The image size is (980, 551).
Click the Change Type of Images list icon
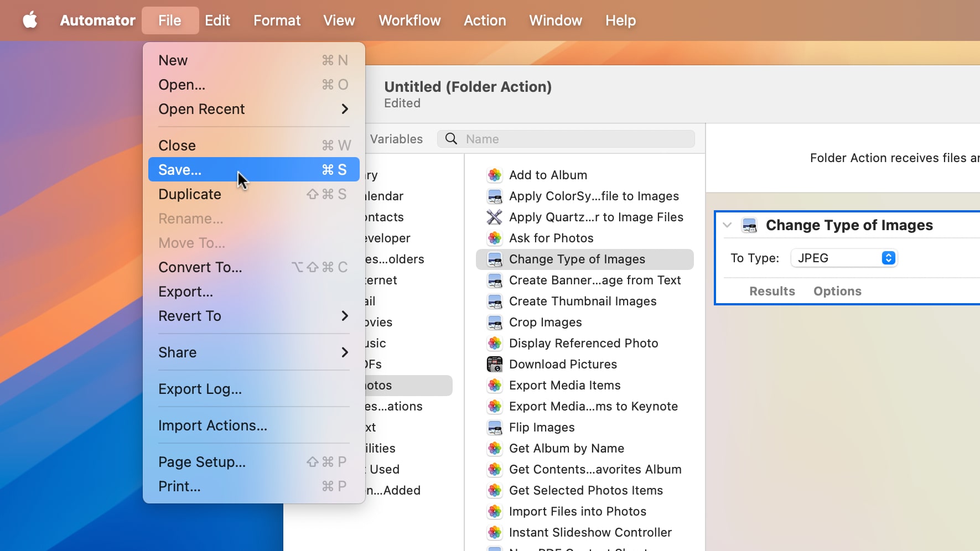tap(494, 259)
